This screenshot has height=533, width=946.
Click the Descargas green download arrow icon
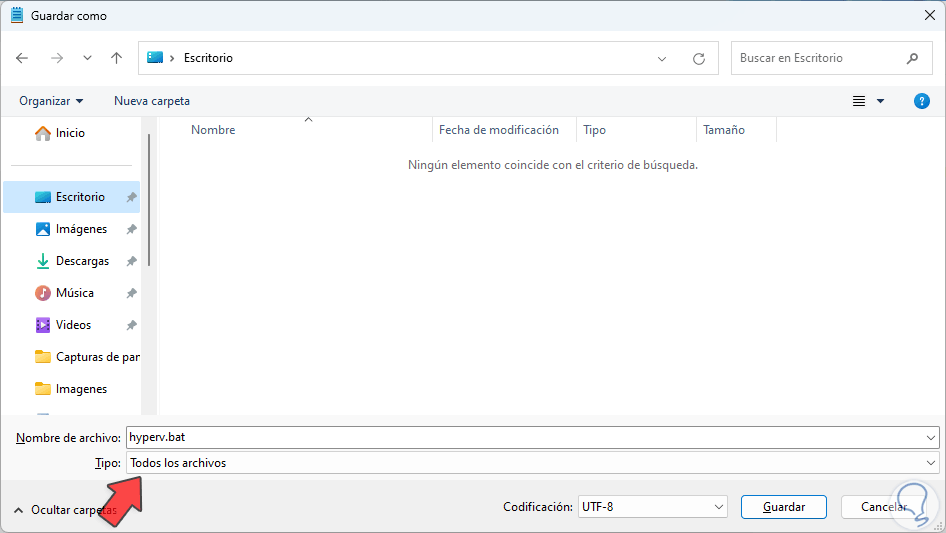coord(43,261)
